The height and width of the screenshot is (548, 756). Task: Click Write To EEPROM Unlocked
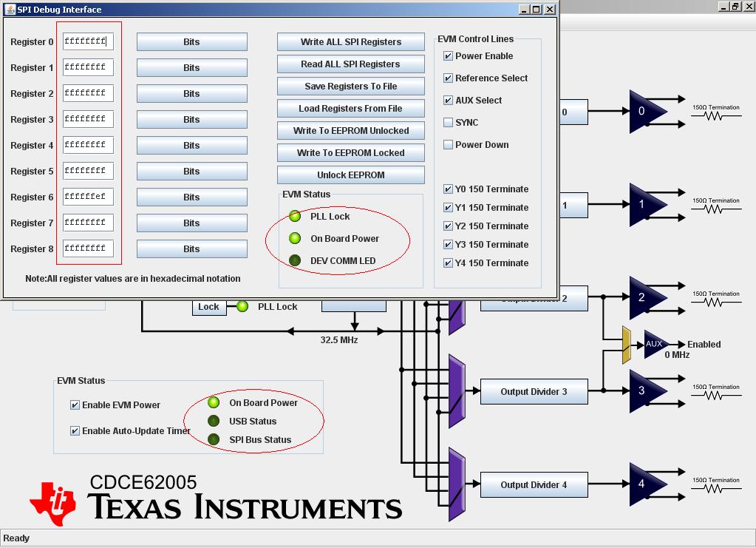pos(351,131)
